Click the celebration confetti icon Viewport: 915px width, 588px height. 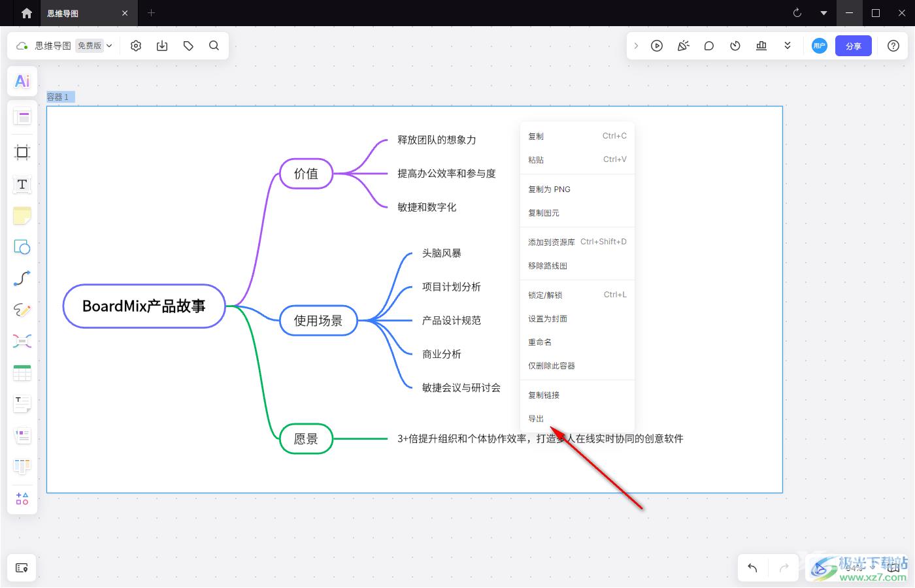coord(683,46)
